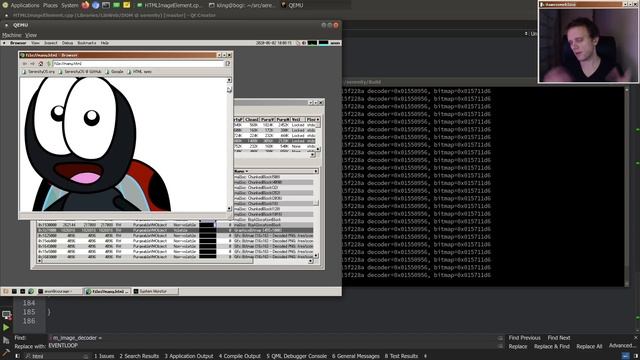Open the blue Chromium launcher in top panel
Screen dimensions: 640x360
click(96, 5)
